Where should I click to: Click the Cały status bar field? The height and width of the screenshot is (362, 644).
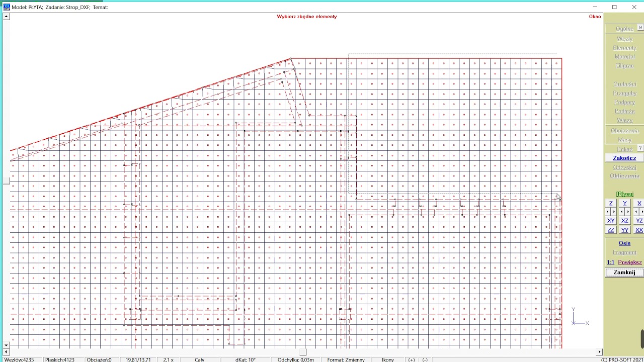click(x=199, y=359)
